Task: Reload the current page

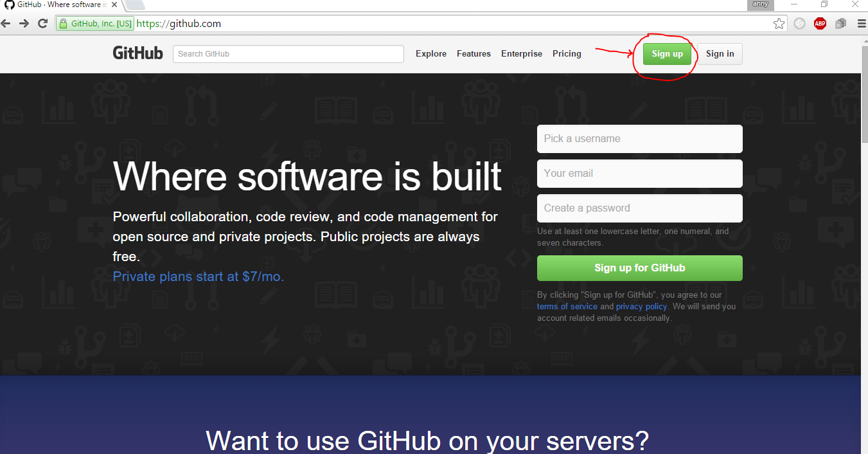Action: [x=42, y=23]
